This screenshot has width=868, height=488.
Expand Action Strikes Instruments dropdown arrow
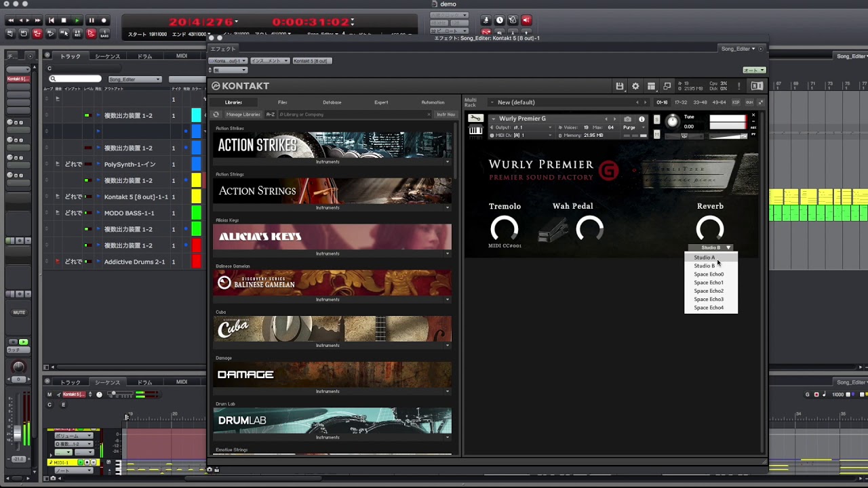(448, 162)
